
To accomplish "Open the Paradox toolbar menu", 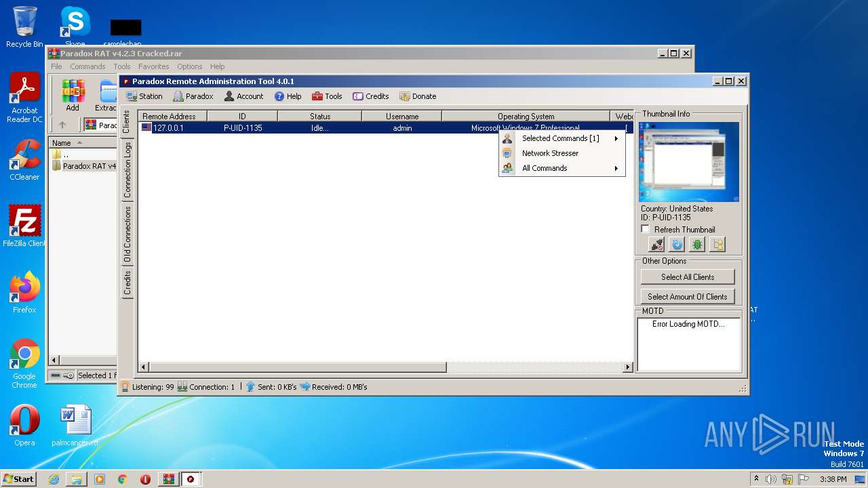I will pos(193,96).
